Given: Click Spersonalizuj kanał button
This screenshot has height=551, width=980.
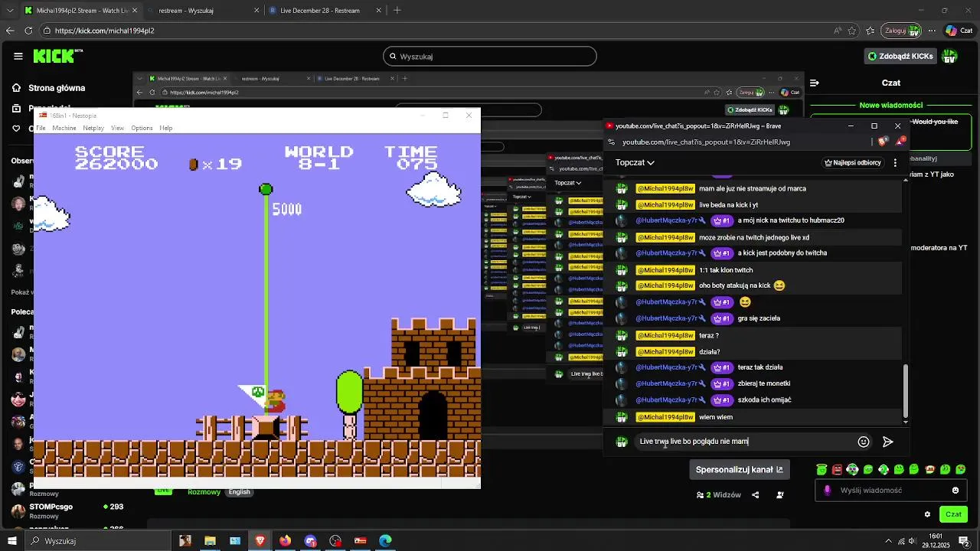Looking at the screenshot, I should click(x=740, y=470).
